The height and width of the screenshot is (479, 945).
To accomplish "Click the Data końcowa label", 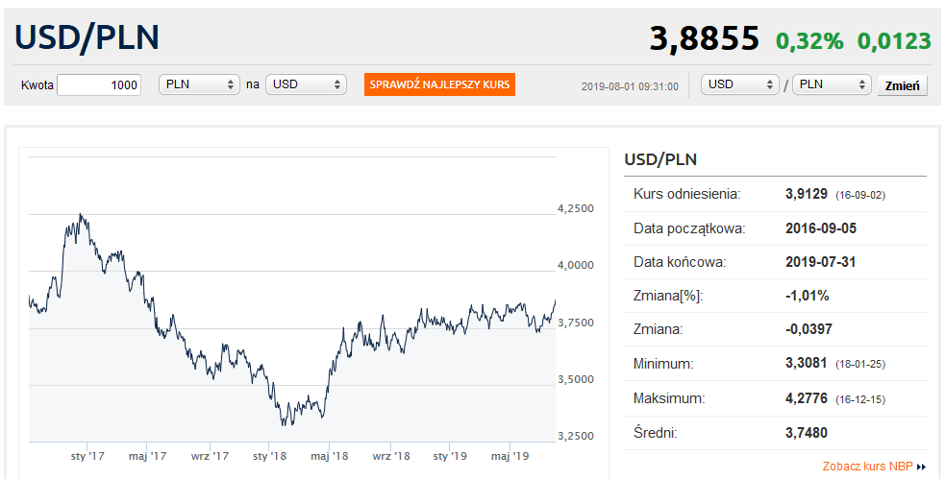I will [680, 263].
